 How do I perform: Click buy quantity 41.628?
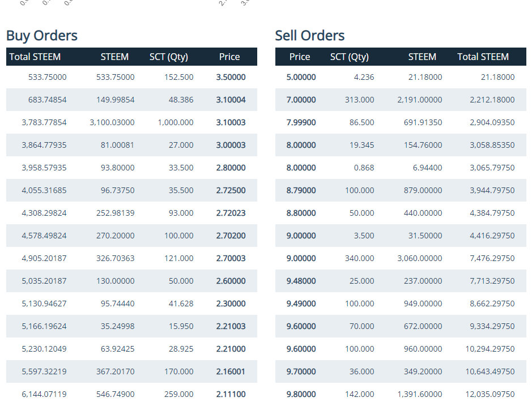point(181,304)
